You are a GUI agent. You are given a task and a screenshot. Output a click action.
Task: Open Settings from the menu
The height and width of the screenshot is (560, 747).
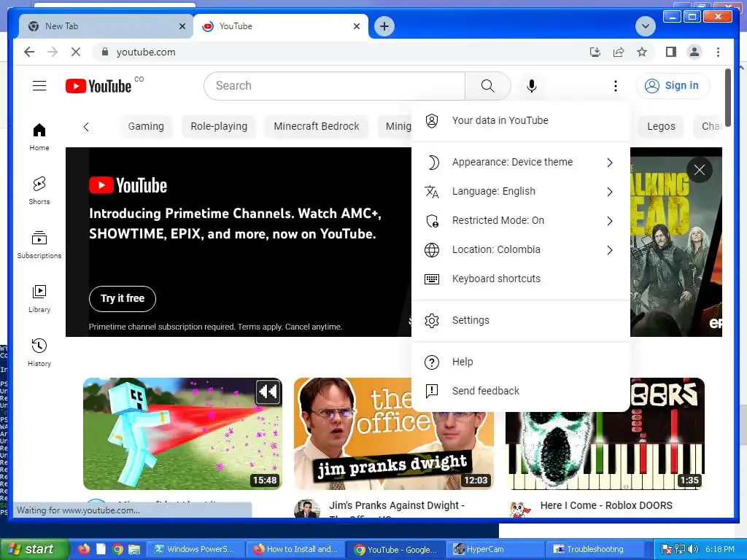(x=521, y=321)
